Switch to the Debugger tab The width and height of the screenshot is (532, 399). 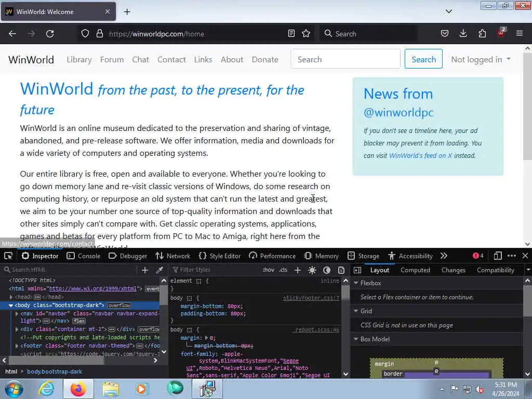128,256
